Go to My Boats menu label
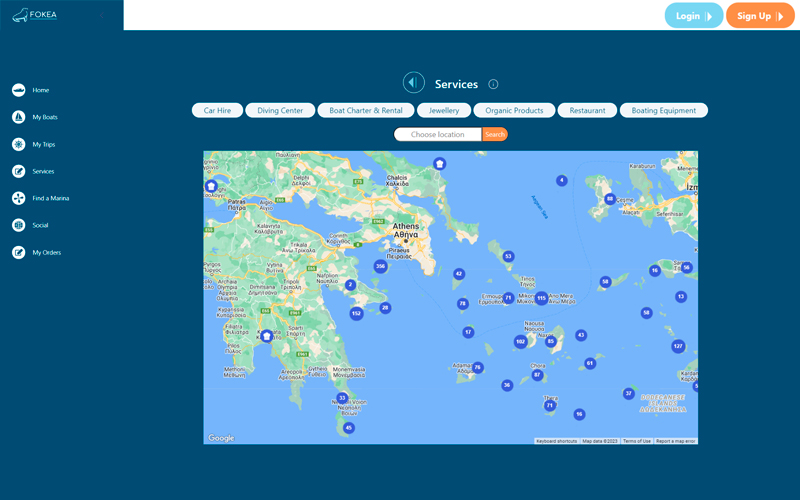 [45, 117]
